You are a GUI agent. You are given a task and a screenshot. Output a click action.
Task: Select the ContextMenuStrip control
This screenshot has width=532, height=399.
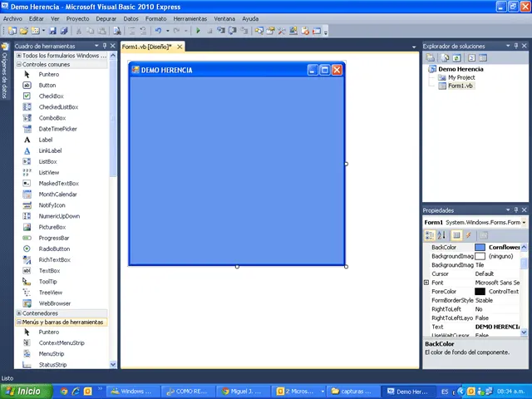(62, 342)
